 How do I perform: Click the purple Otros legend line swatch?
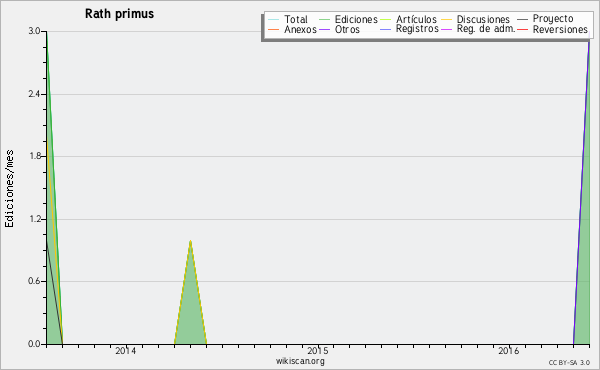(x=324, y=29)
